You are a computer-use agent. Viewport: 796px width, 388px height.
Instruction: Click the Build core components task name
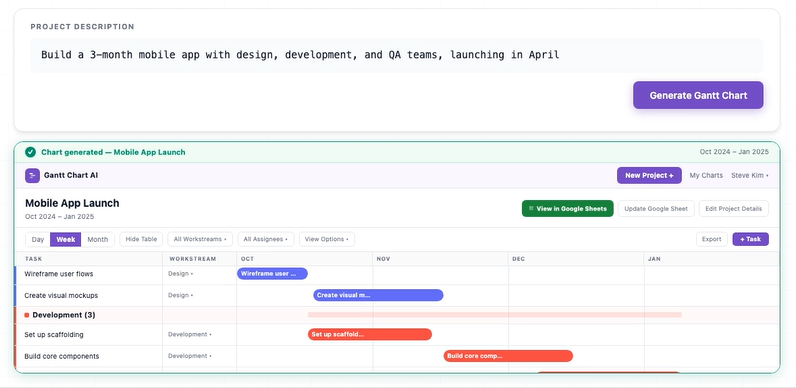tap(61, 356)
